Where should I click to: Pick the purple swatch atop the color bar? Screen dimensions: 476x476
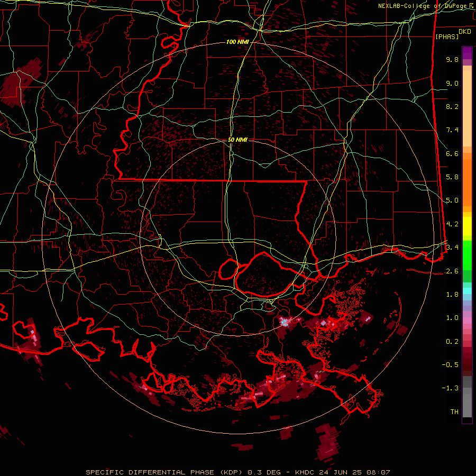pyautogui.click(x=467, y=53)
